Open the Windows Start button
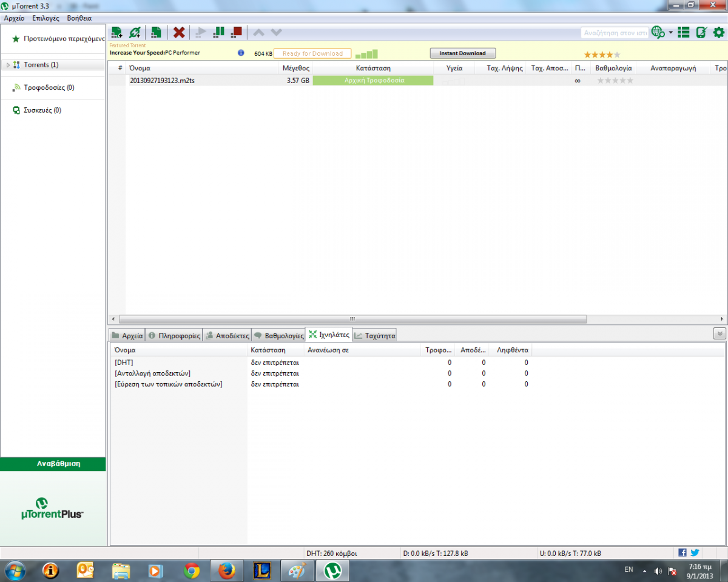728x582 pixels. click(15, 570)
